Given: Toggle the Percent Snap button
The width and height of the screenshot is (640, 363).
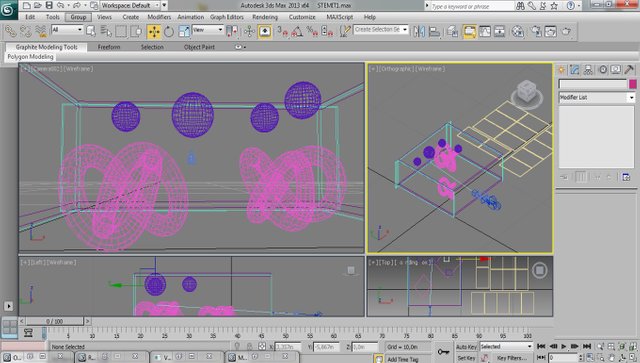Looking at the screenshot, I should (x=312, y=31).
